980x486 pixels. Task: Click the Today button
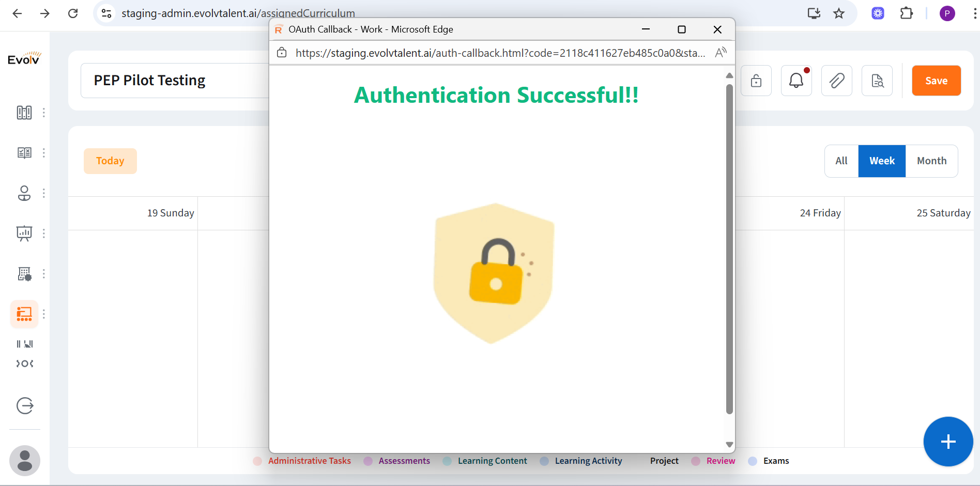110,161
